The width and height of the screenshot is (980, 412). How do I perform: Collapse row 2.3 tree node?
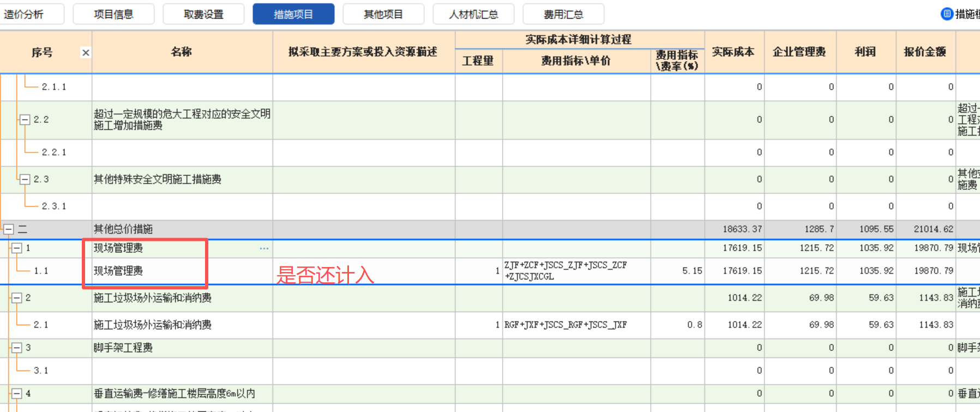25,179
